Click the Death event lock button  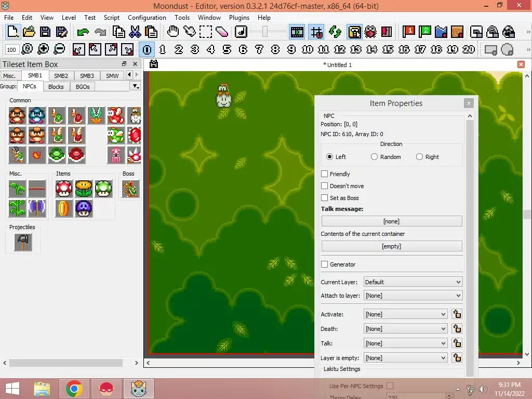(457, 329)
